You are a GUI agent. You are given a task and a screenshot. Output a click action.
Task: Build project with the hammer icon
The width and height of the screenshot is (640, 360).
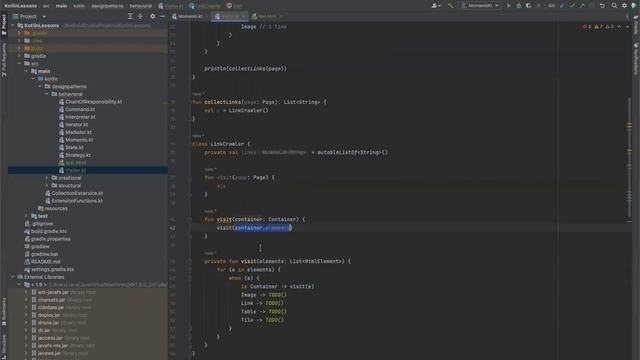coord(451,6)
